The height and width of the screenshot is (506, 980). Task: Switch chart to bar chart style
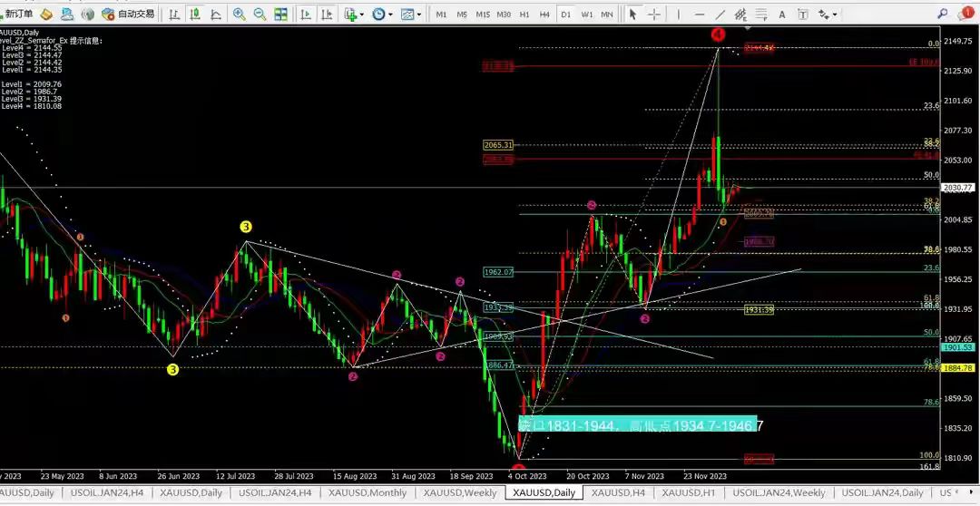(x=175, y=14)
